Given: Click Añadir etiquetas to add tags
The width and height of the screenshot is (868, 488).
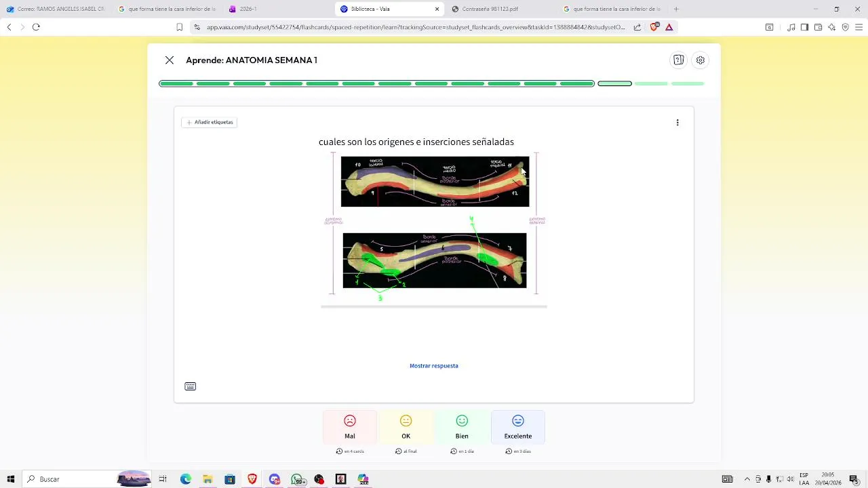Looking at the screenshot, I should (x=210, y=122).
